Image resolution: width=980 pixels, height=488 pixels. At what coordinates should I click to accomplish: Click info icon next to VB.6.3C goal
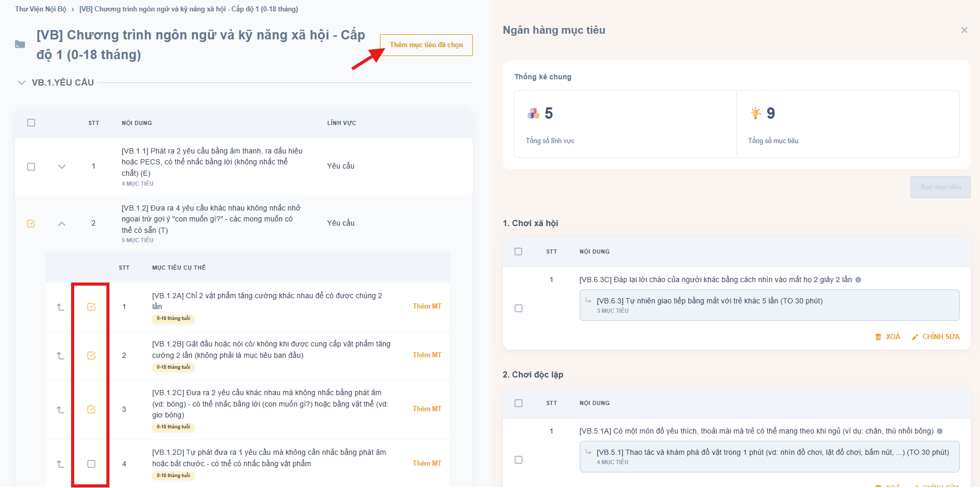pos(858,280)
